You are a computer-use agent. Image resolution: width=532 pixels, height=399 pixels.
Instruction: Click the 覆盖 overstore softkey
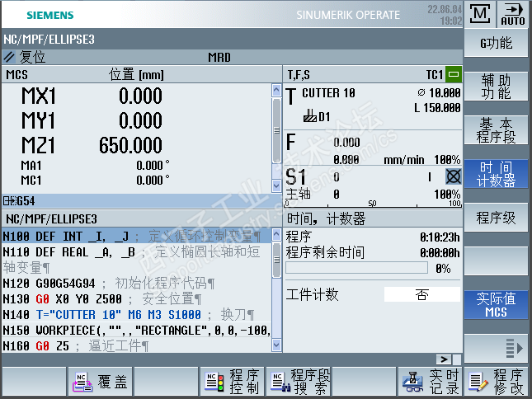tap(101, 382)
